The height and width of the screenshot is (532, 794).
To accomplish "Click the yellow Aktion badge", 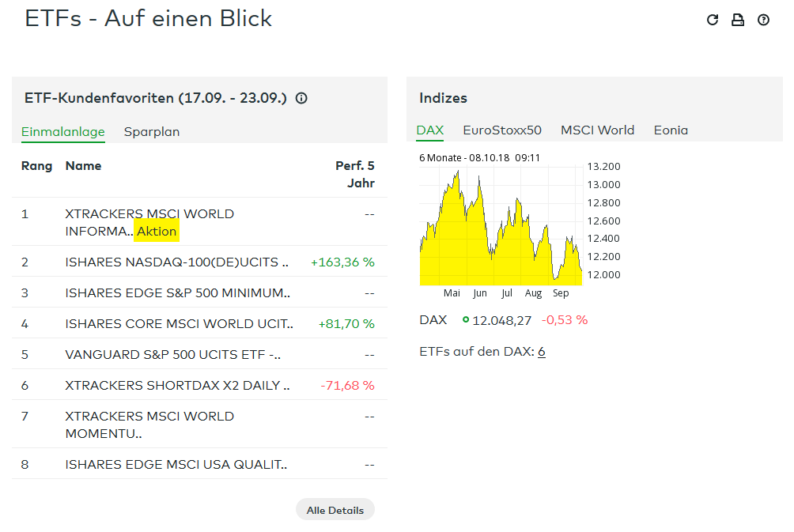I will 157,232.
